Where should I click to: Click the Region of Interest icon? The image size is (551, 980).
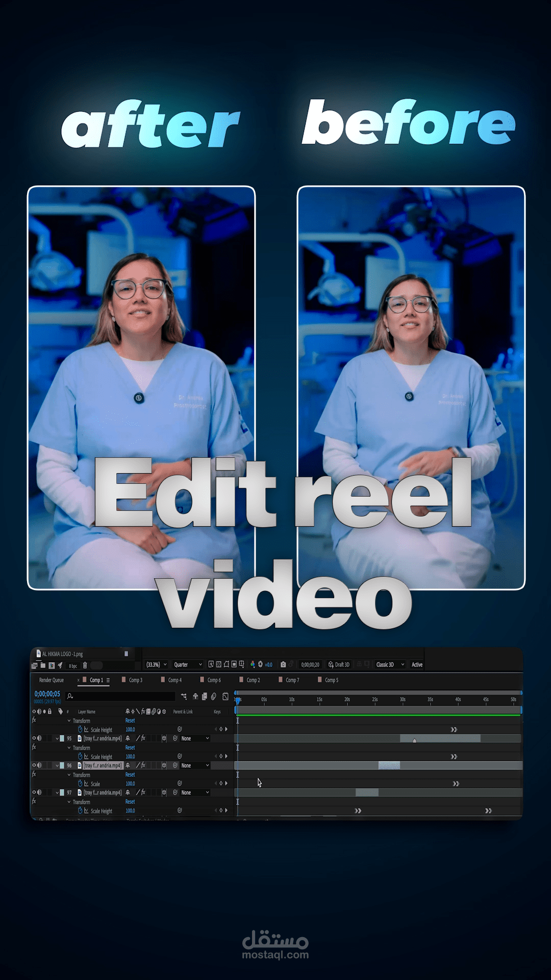[234, 664]
